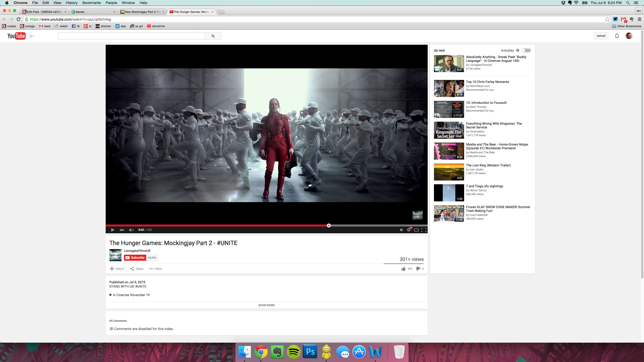
Task: Subscribe to LionsgateFilmsUK
Action: [135, 258]
